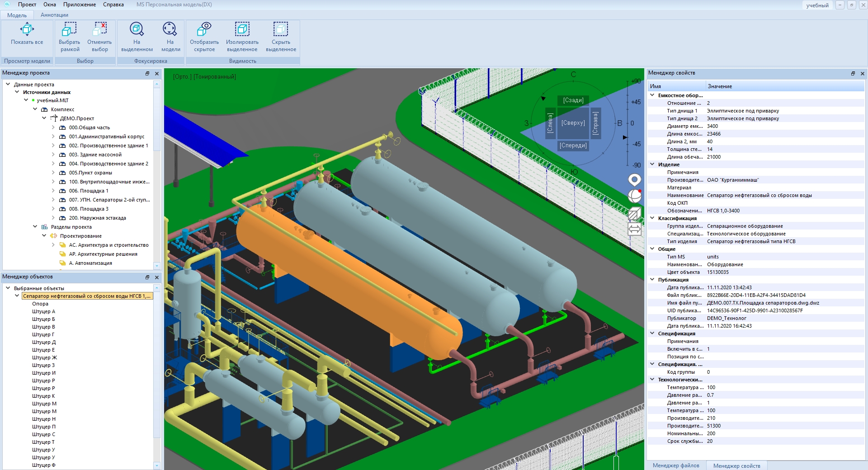868x470 pixels.
Task: Isolate selection with Изолировать выделенное
Action: (242, 30)
